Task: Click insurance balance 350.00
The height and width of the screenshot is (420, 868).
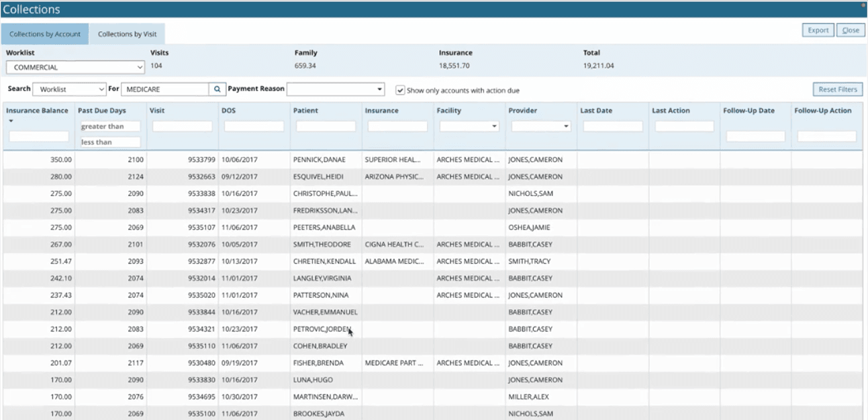Action: [60, 160]
